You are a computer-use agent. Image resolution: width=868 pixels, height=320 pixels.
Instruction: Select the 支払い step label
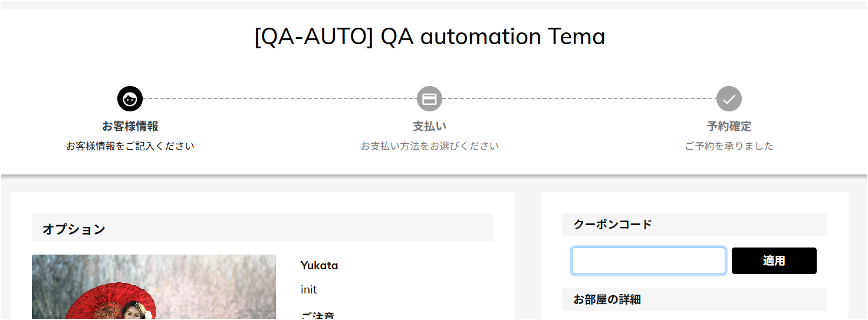point(429,126)
